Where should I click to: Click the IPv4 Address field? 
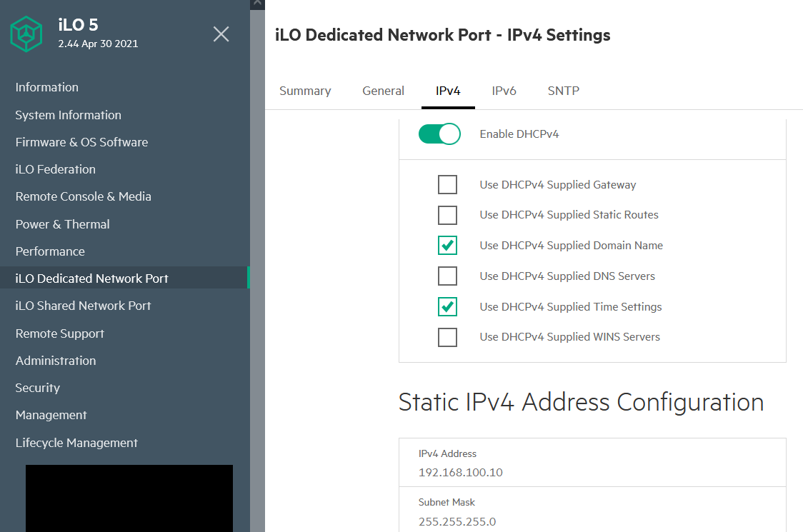pos(592,463)
